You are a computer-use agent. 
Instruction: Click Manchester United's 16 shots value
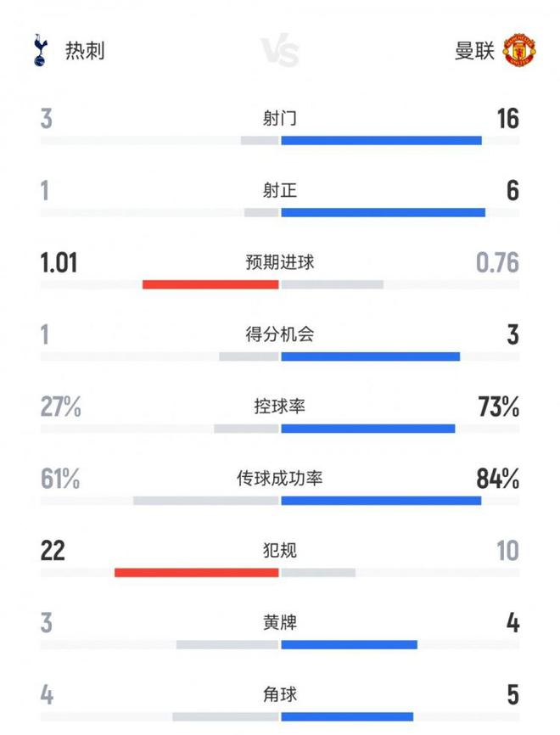click(507, 119)
